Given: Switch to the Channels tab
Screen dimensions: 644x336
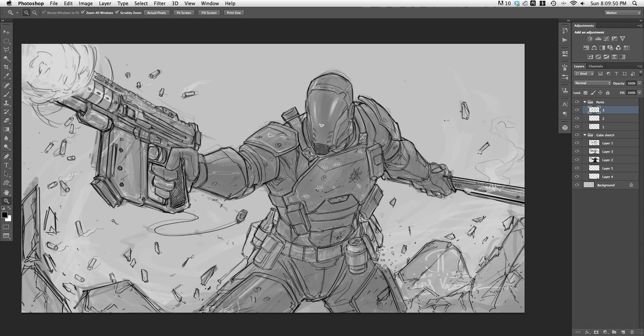Looking at the screenshot, I should (x=596, y=66).
